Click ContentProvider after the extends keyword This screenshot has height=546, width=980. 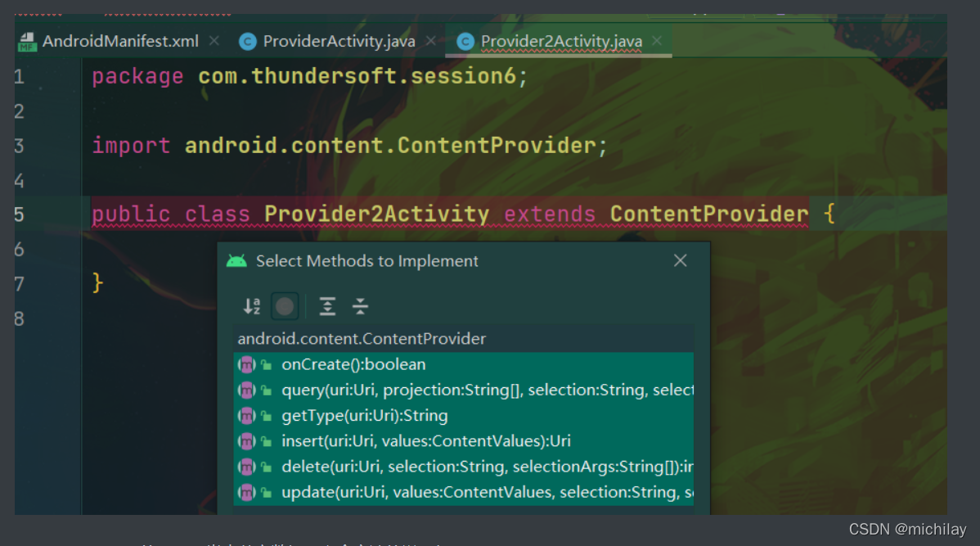point(709,214)
